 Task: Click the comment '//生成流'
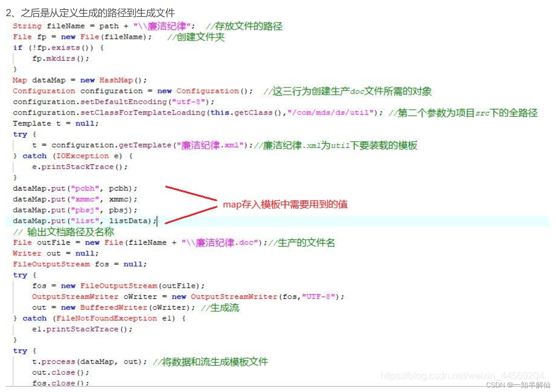220,308
